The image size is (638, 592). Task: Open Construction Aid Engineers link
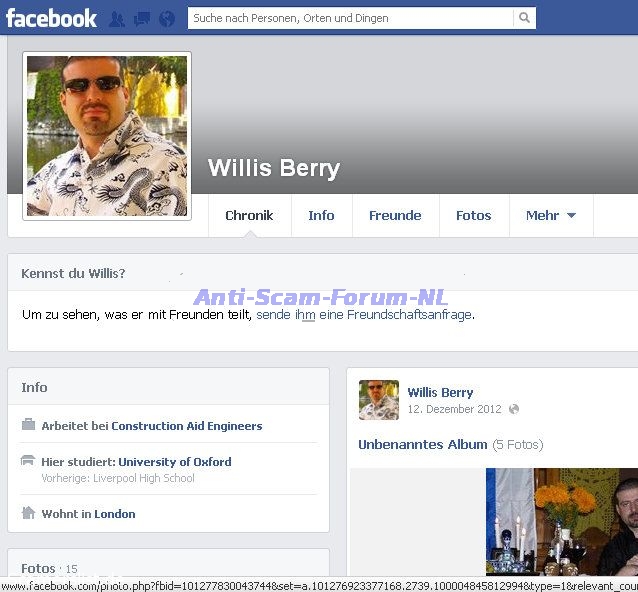tap(186, 426)
